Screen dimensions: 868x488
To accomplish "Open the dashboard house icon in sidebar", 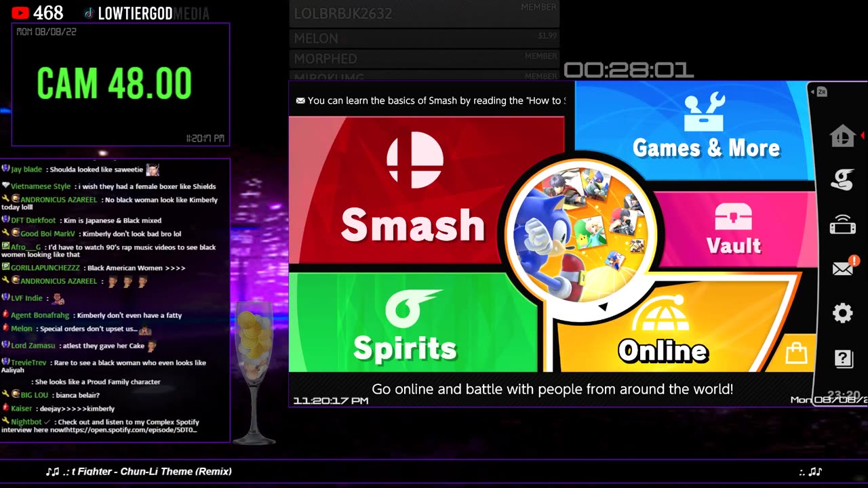I will (842, 136).
